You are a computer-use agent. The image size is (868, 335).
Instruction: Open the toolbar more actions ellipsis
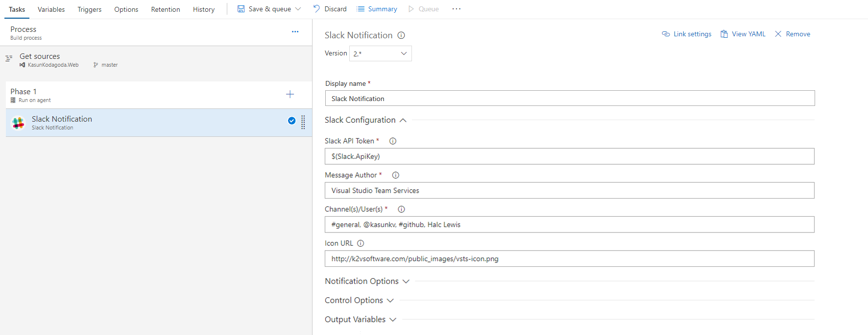(457, 9)
